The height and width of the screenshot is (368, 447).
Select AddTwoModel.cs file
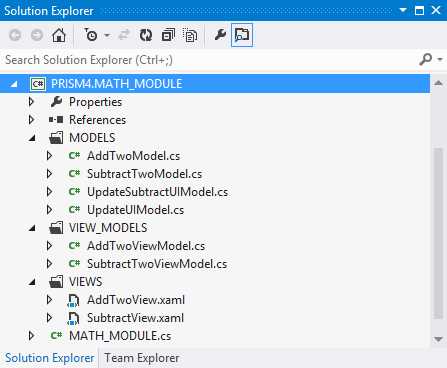click(x=133, y=156)
